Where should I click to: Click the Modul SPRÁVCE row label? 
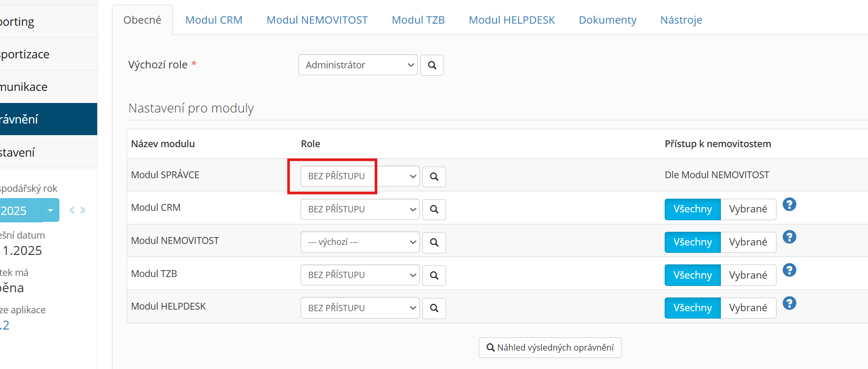pyautogui.click(x=165, y=175)
